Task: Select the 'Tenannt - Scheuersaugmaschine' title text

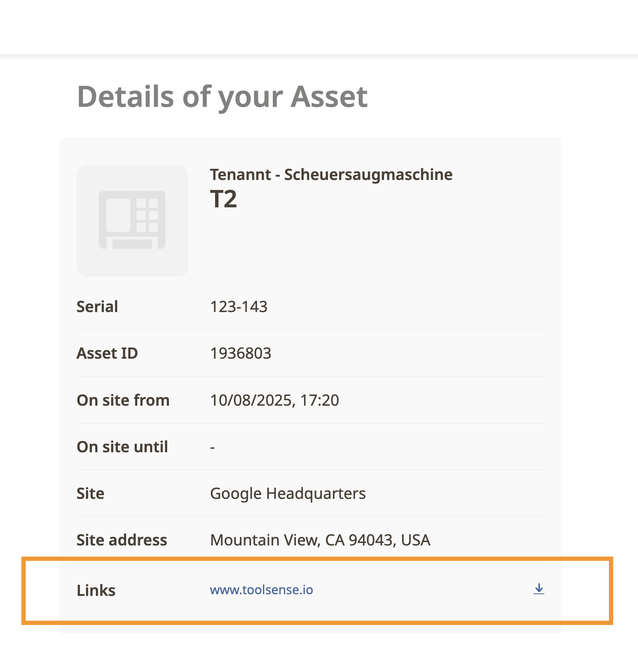Action: coord(331,174)
